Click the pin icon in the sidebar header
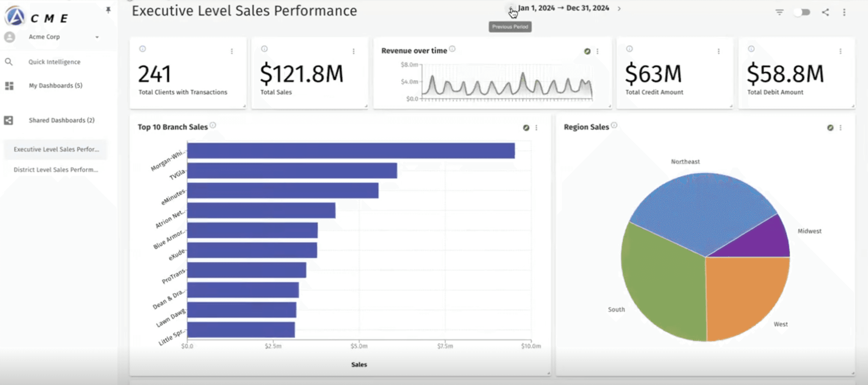The height and width of the screenshot is (385, 868). (x=108, y=10)
